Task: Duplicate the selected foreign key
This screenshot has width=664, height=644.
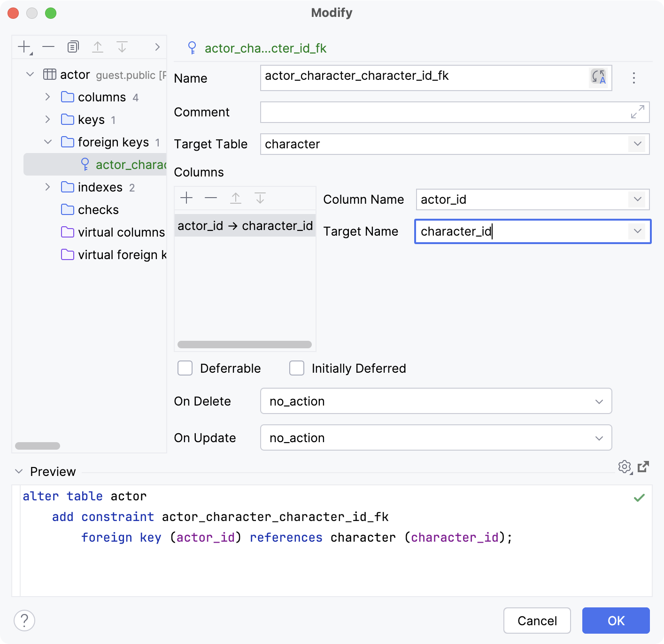Action: tap(73, 46)
